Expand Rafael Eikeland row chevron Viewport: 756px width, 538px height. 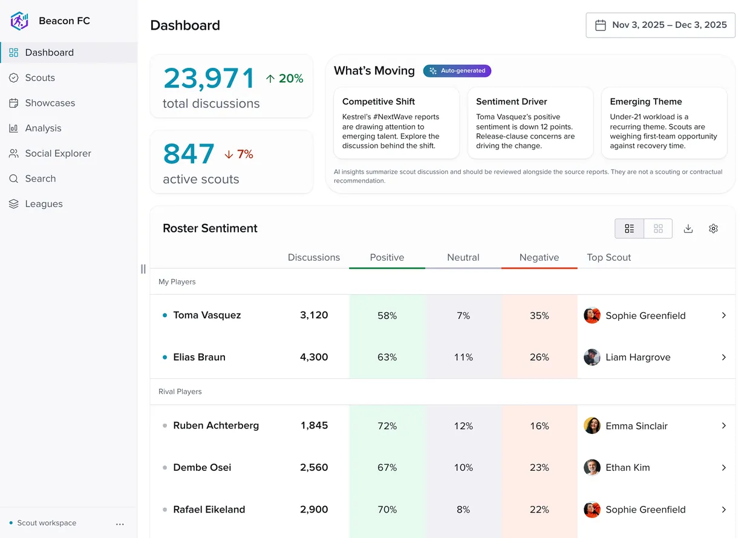click(723, 510)
